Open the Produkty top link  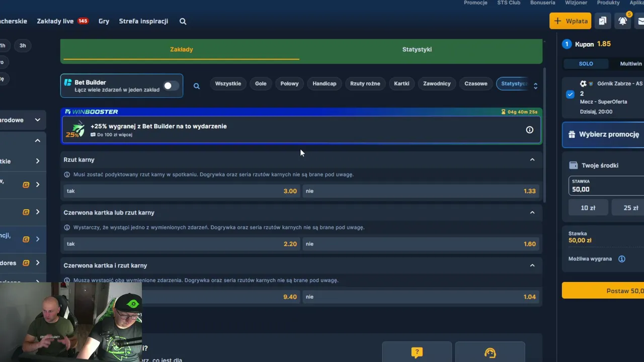click(608, 3)
